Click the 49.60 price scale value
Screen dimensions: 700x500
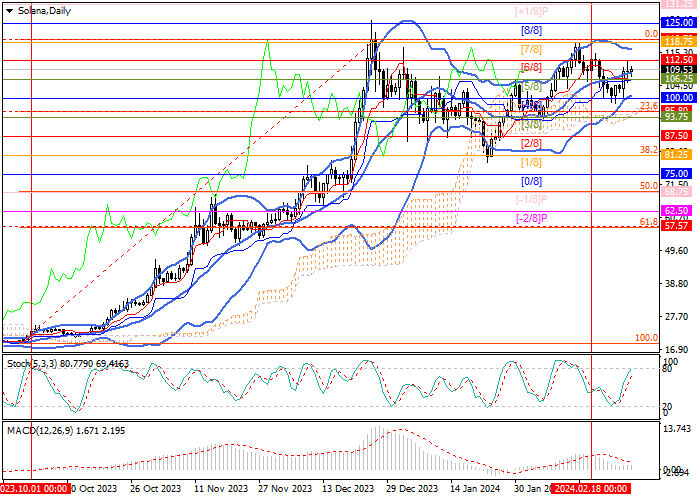click(x=676, y=250)
